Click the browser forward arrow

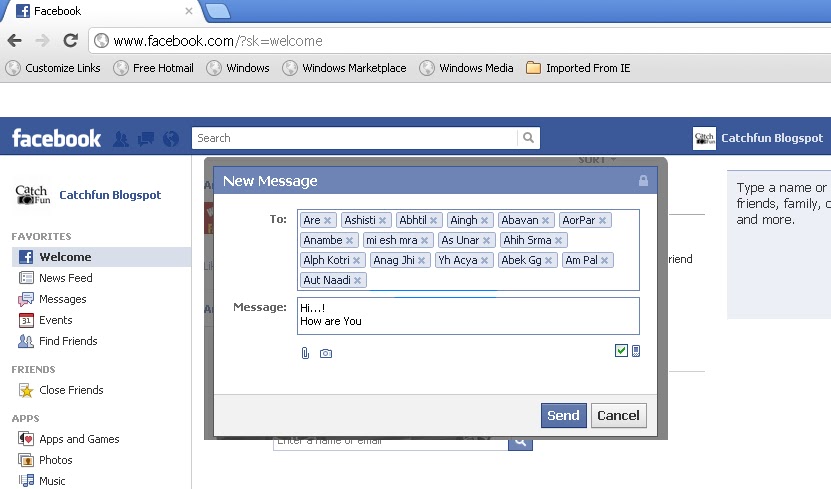point(42,40)
